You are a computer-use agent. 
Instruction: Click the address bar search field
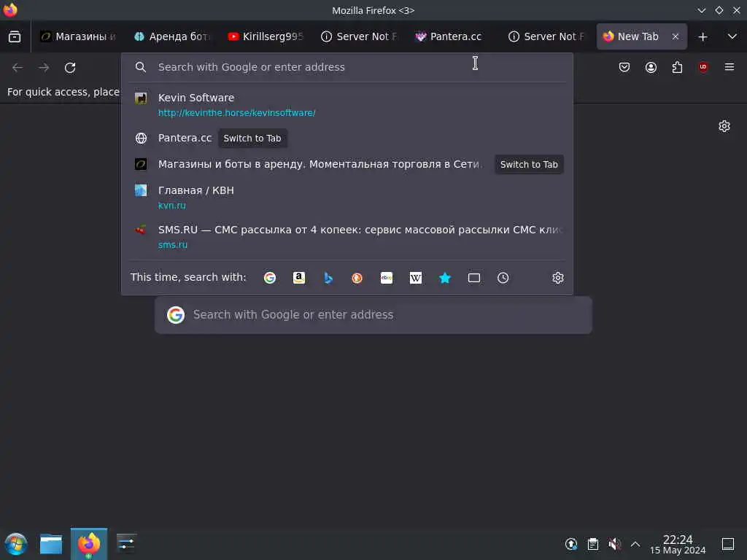tap(347, 67)
